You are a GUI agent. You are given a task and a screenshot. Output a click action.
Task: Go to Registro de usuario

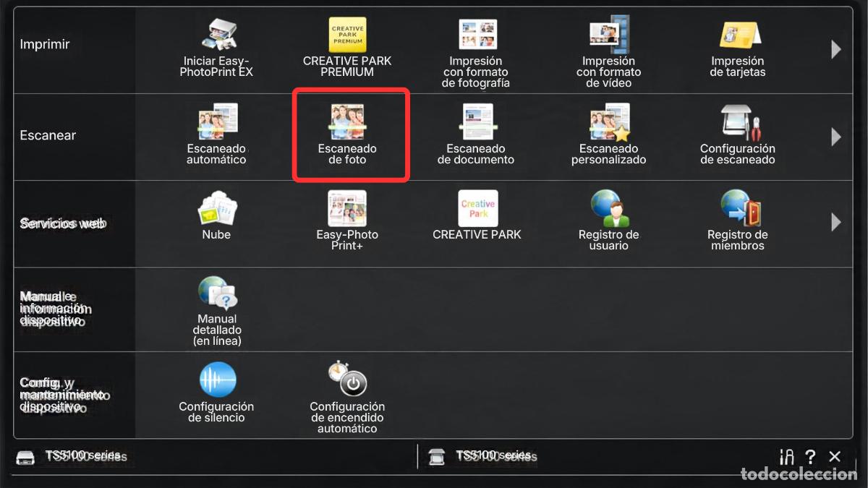click(608, 221)
